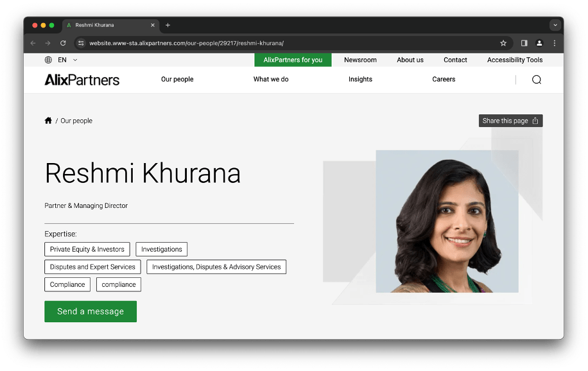The image size is (588, 371).
Task: Open the About us link
Action: pos(410,60)
